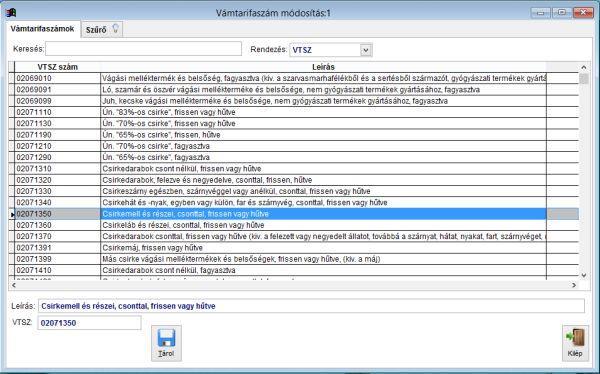Viewport: 600px width, 374px height.
Task: Switch to the Szűrő tab
Action: click(102, 29)
